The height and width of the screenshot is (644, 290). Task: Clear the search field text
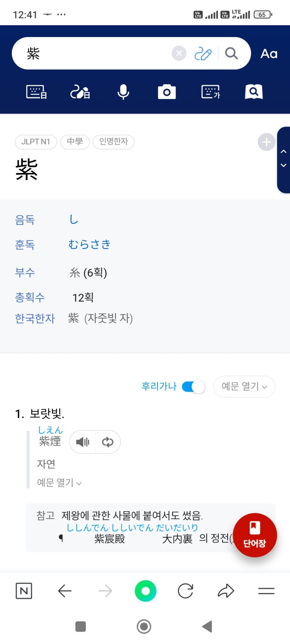pyautogui.click(x=179, y=54)
